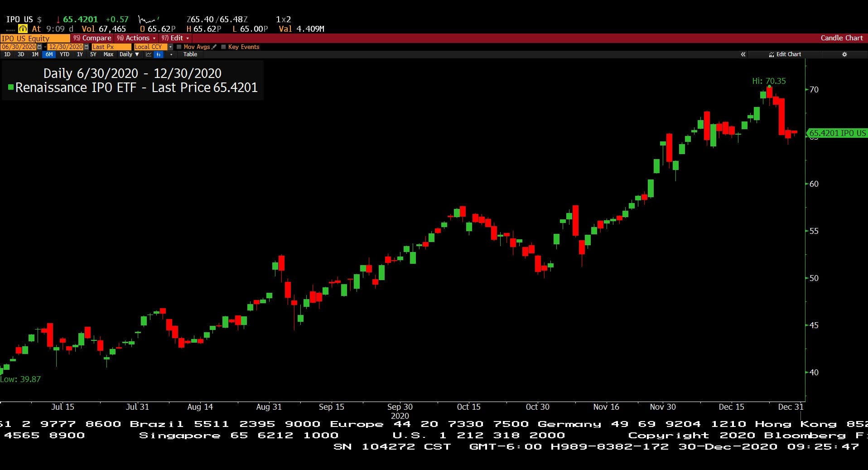Click the low price L 65.00P

click(250, 29)
